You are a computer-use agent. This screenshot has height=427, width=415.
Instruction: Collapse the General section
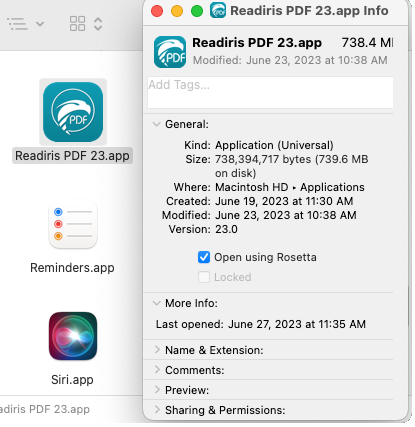point(156,124)
